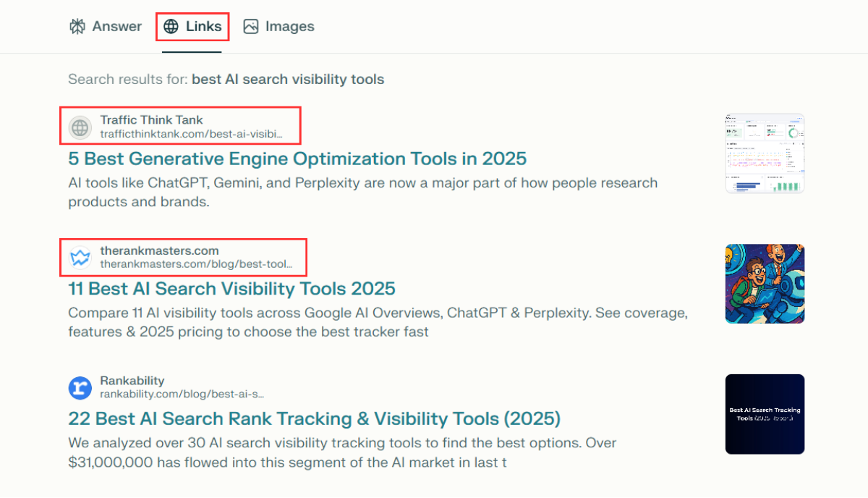Click the therankmasters.com crown favicon
Image resolution: width=868 pixels, height=498 pixels.
(x=80, y=258)
